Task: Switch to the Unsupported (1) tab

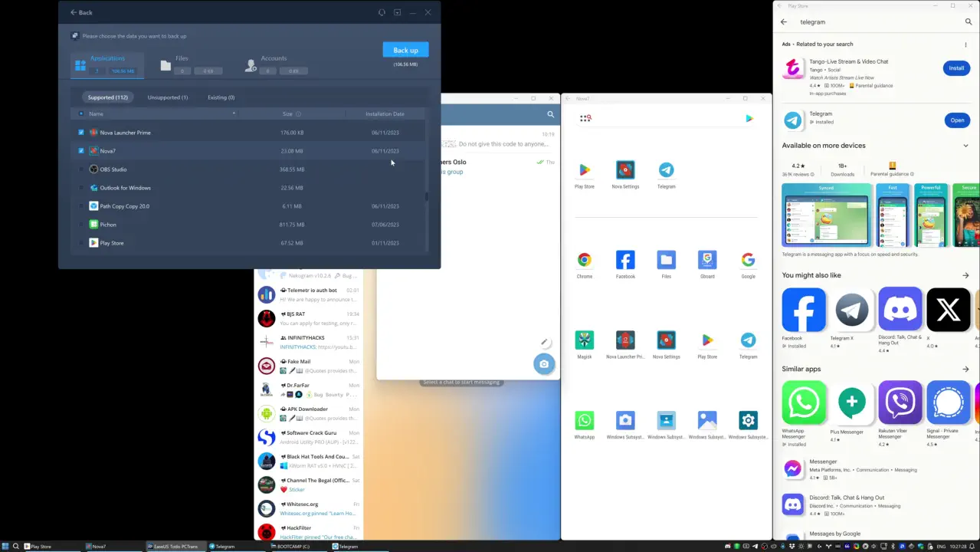Action: coord(168,97)
